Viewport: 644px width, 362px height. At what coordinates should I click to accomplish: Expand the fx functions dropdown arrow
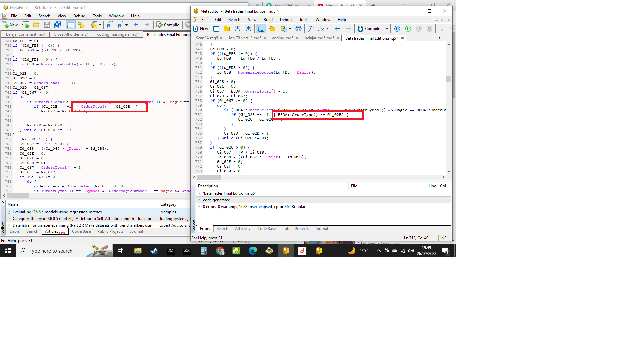(x=327, y=29)
